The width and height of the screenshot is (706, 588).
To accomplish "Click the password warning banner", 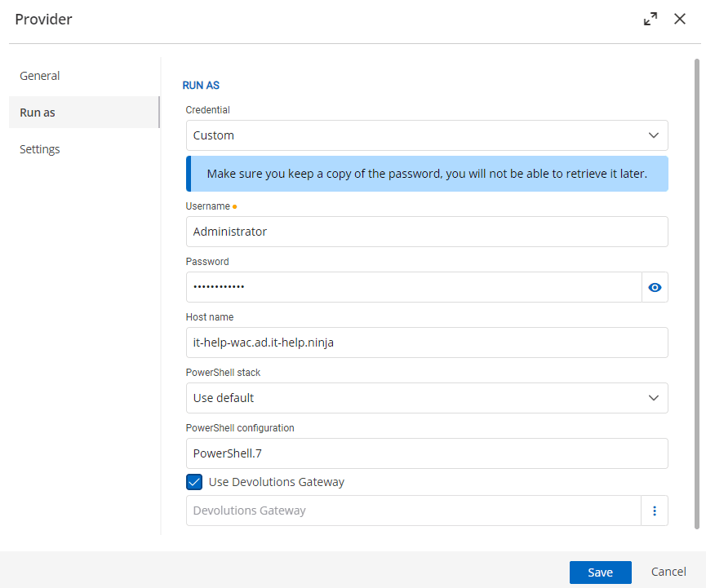I will (427, 173).
